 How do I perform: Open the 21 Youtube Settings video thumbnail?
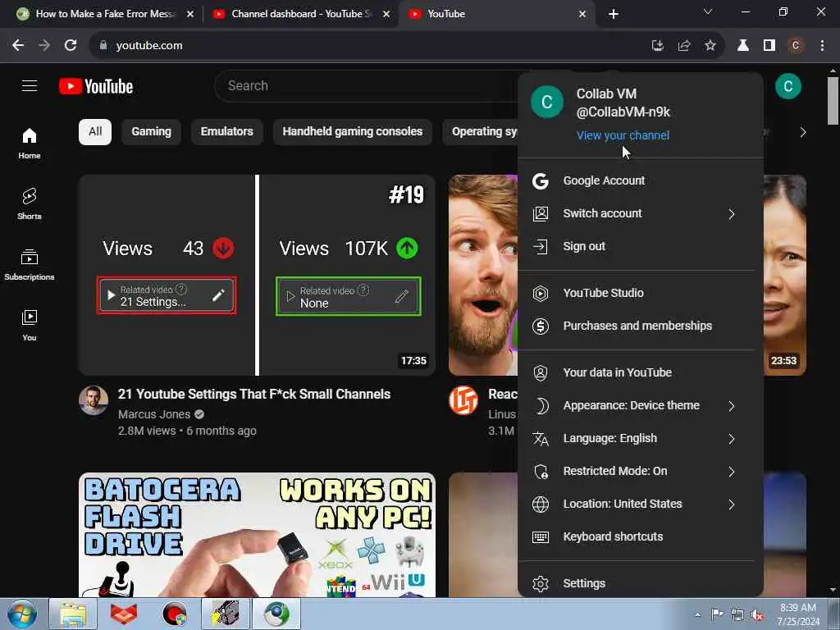point(257,275)
